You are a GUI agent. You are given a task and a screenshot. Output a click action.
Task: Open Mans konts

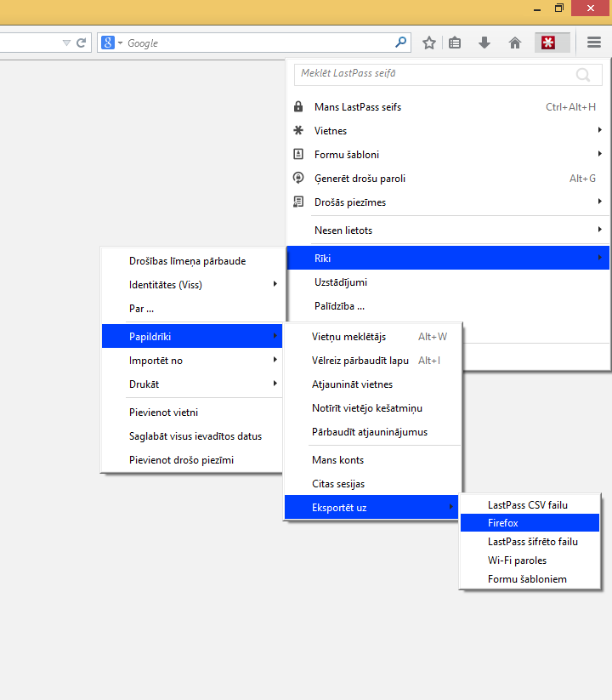coord(372,460)
